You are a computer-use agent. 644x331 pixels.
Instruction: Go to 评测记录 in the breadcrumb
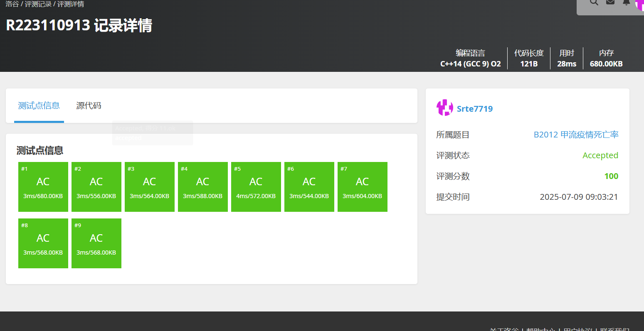coord(38,4)
